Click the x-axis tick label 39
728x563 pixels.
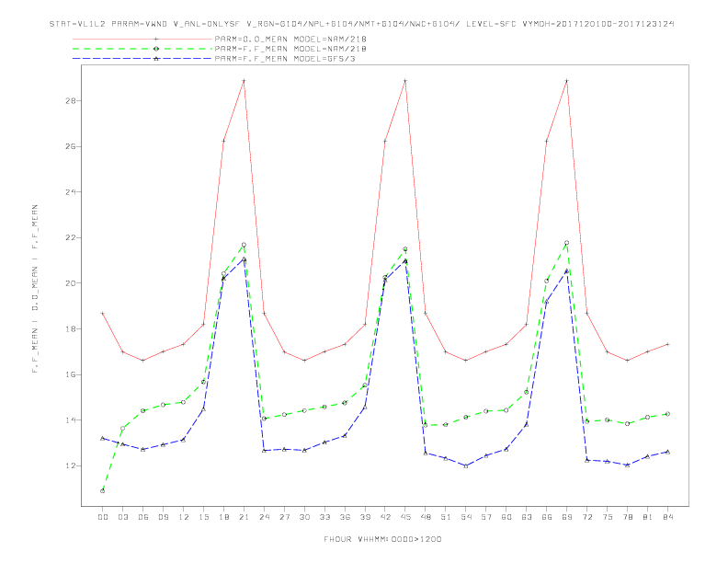pos(365,517)
